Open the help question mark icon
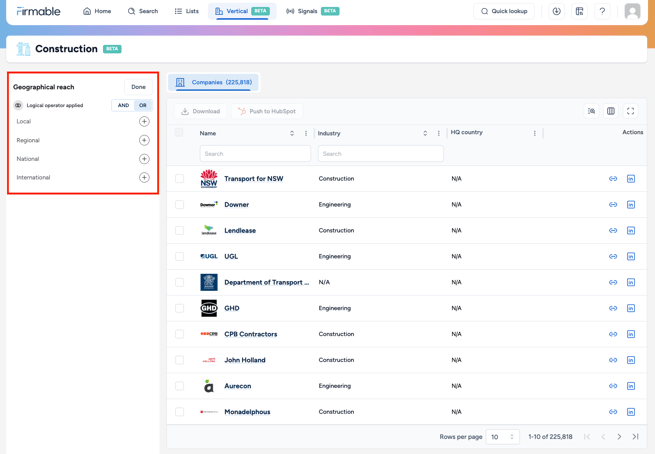This screenshot has width=655, height=454. point(602,11)
